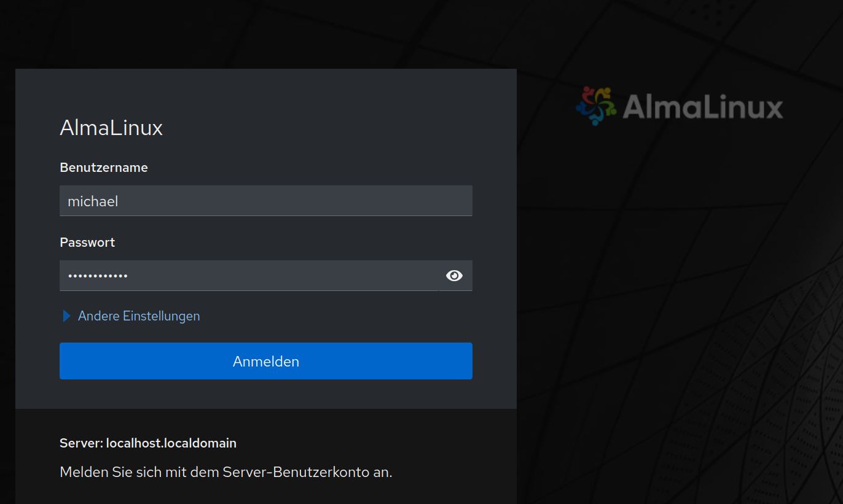This screenshot has height=504, width=843.
Task: Click the Passwort label
Action: 87,242
